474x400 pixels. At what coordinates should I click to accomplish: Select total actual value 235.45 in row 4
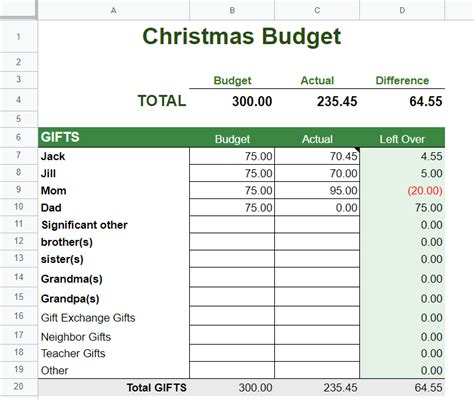coord(317,100)
